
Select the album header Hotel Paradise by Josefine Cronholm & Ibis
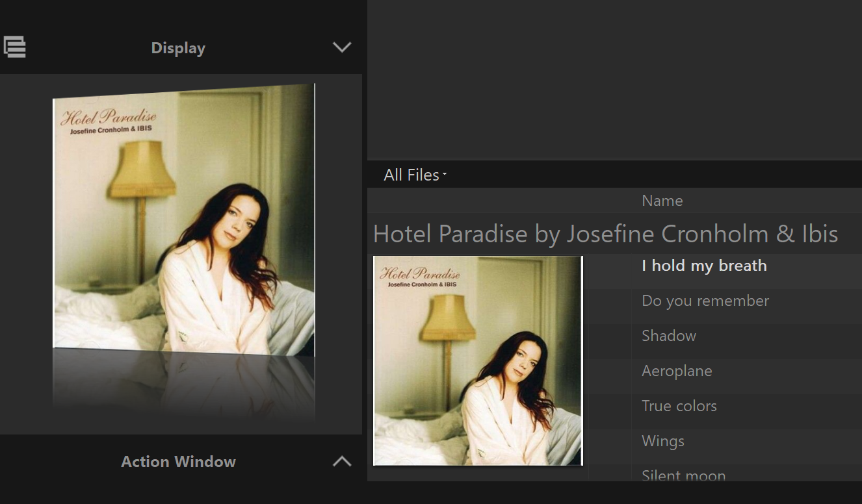605,234
